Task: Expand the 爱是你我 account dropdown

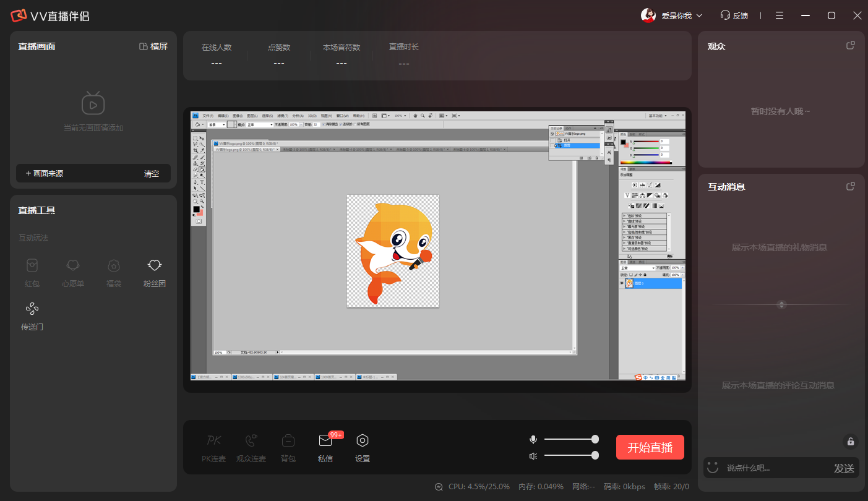Action: point(700,15)
